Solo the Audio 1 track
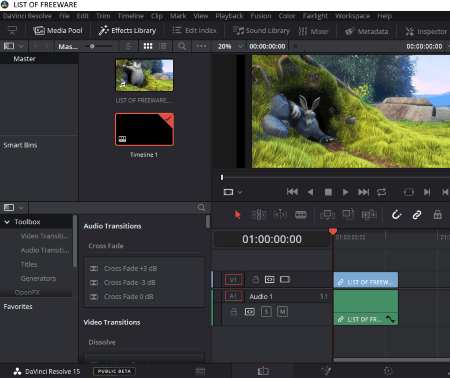450x378 pixels. coord(266,312)
